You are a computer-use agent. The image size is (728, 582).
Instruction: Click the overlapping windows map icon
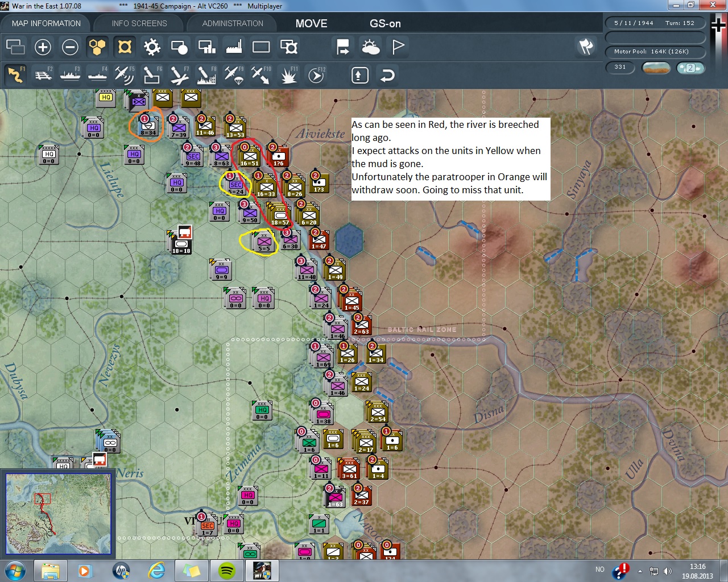tap(15, 47)
